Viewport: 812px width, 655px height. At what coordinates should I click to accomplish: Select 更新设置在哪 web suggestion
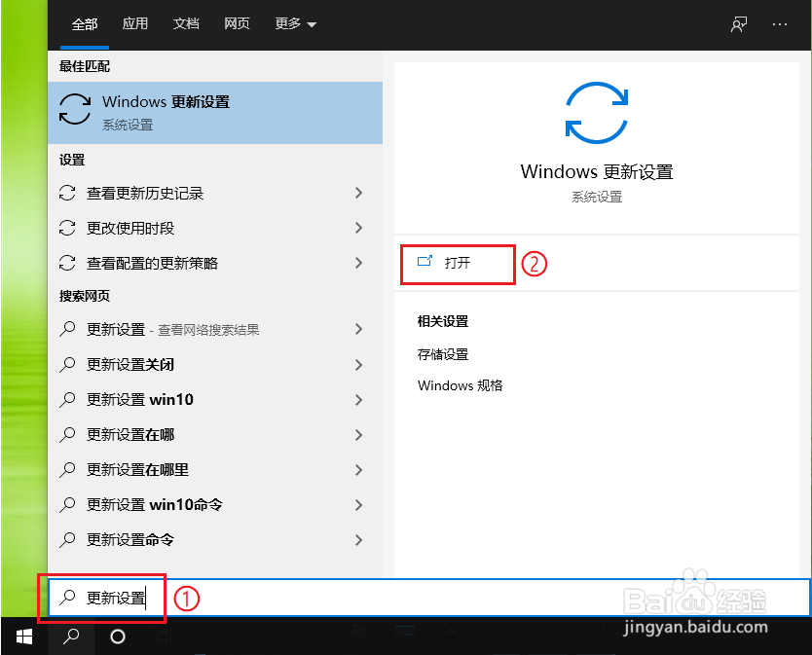click(215, 435)
